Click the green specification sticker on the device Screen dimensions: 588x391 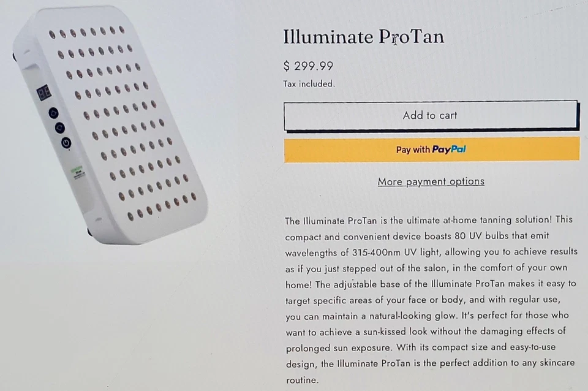(78, 170)
